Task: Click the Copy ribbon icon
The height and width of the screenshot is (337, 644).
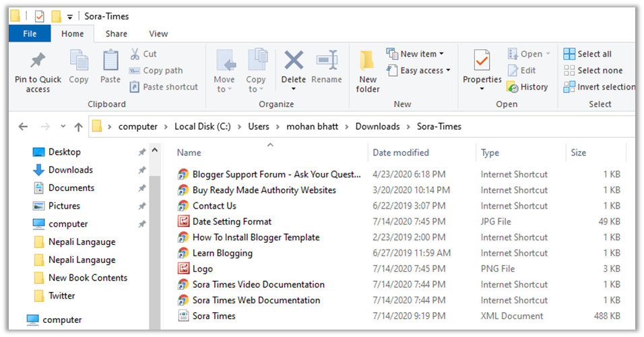Action: click(78, 67)
